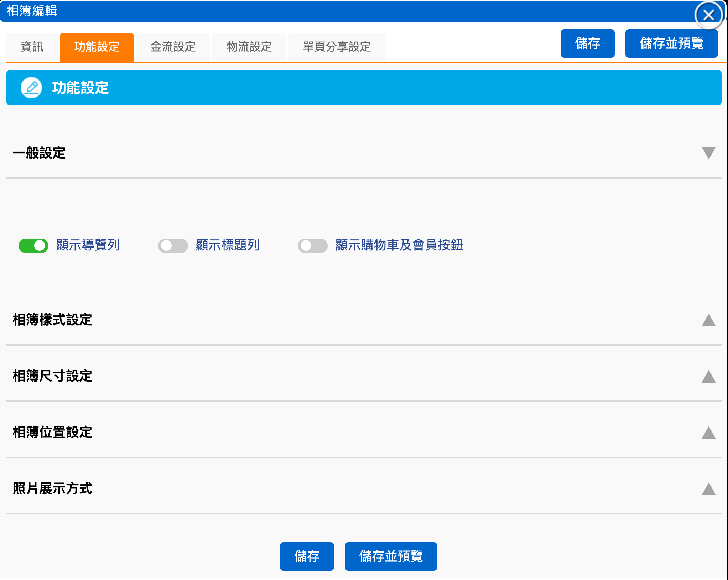Click the top 儲存並預覽 button
The width and height of the screenshot is (728, 580).
coord(671,43)
